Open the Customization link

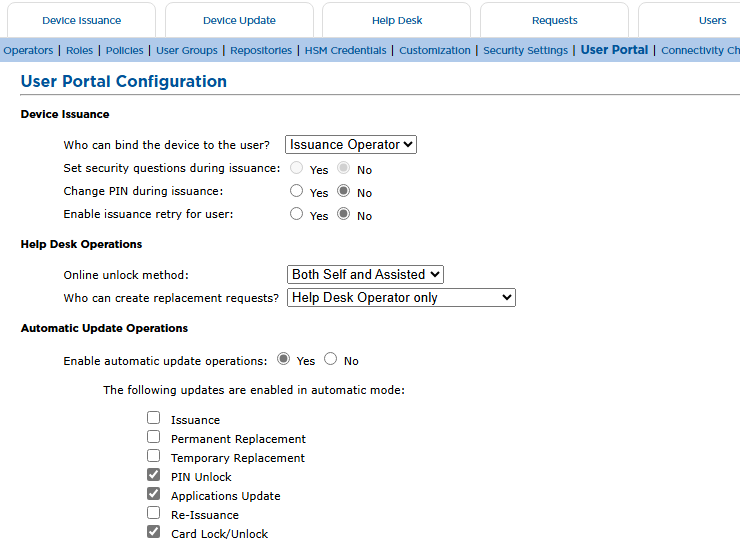435,50
